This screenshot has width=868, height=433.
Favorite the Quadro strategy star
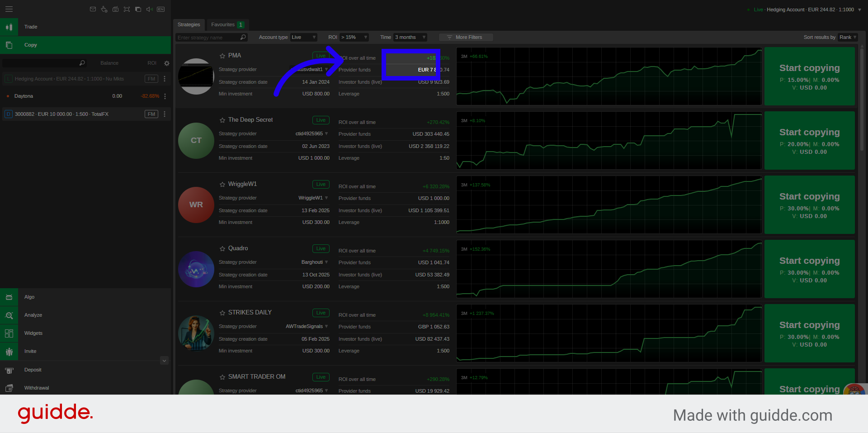point(222,248)
